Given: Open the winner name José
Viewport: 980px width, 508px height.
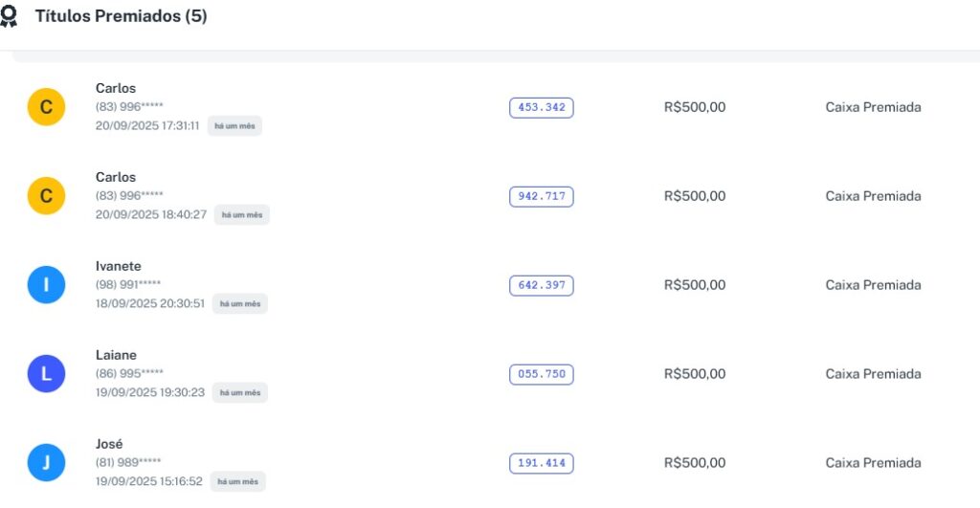Looking at the screenshot, I should (x=109, y=444).
